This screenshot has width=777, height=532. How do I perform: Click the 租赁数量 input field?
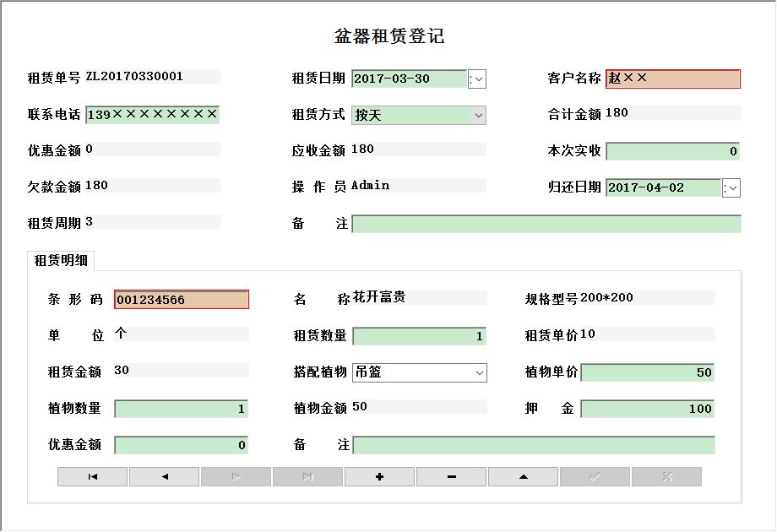(x=419, y=336)
